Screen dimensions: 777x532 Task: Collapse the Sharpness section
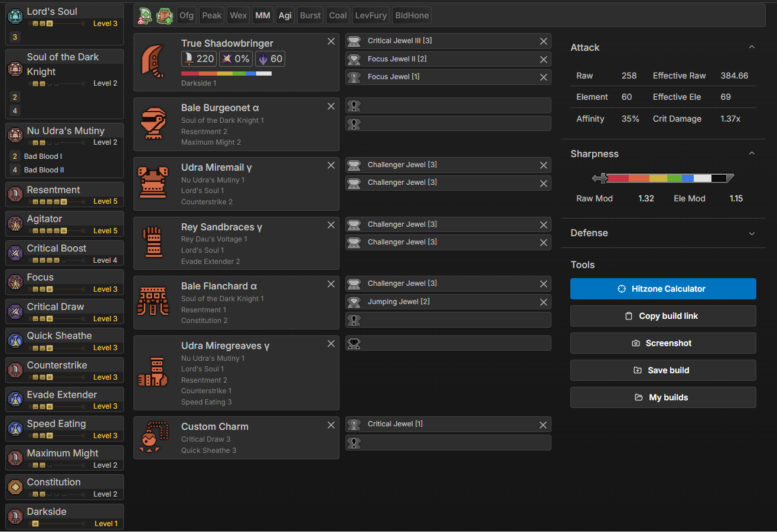click(752, 154)
